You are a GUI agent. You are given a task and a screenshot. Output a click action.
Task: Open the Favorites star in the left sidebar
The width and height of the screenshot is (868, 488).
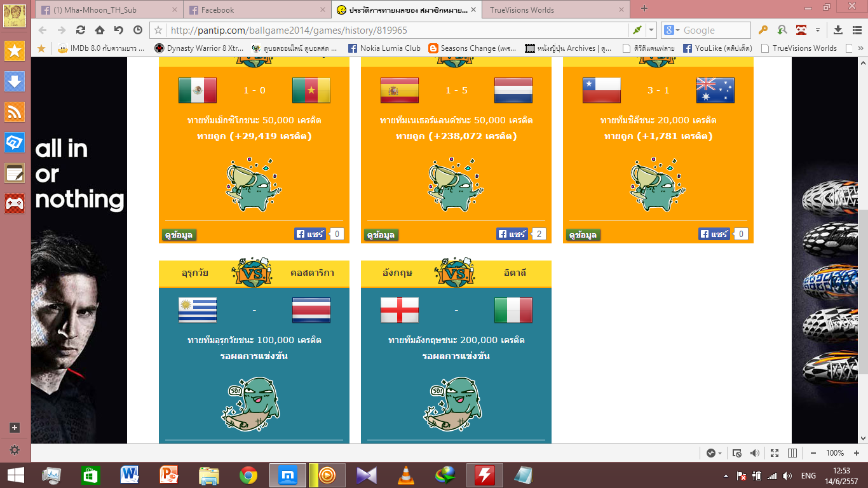[15, 51]
